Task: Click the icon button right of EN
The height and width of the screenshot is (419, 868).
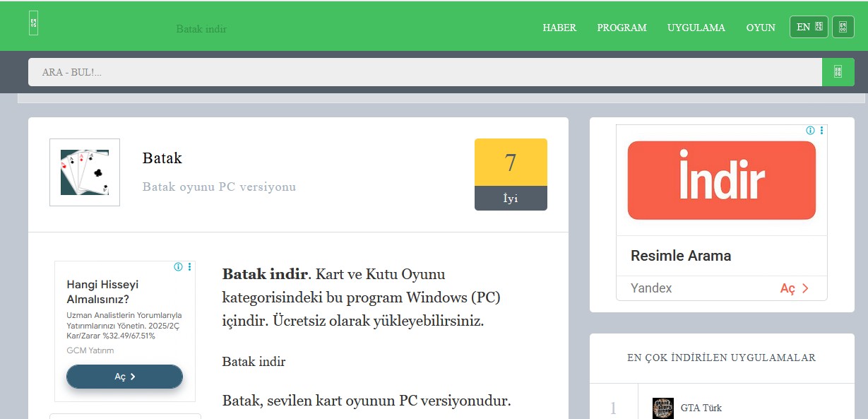Action: tap(843, 27)
